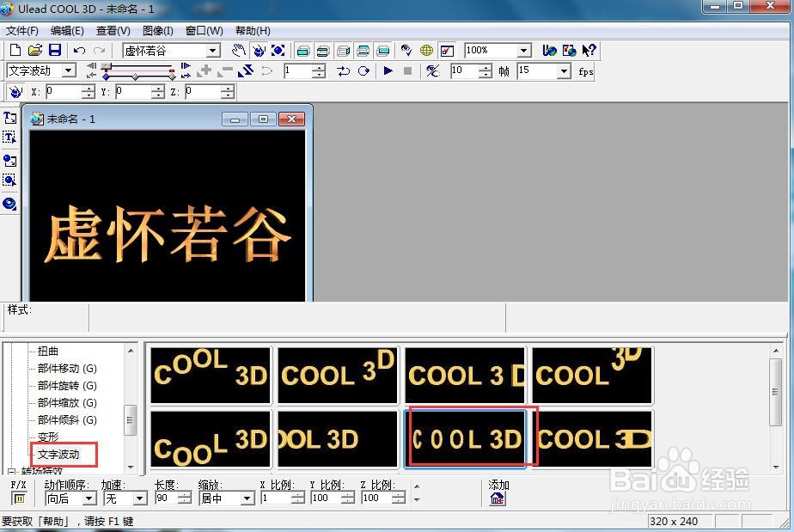
Task: Undo the last action
Action: [80, 50]
